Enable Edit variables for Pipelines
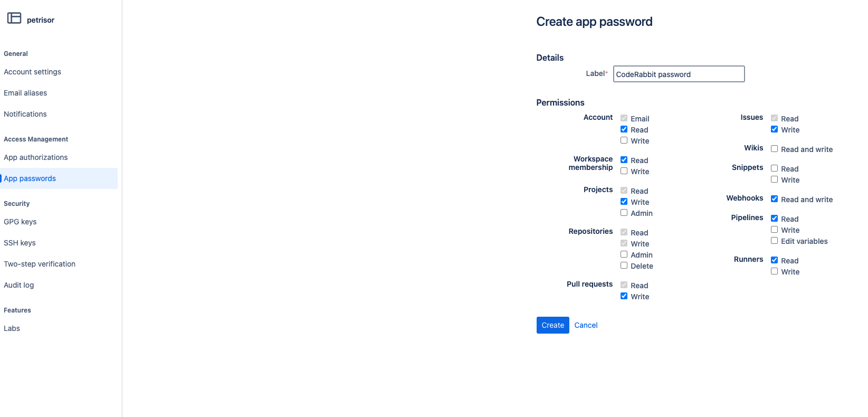 [775, 240]
